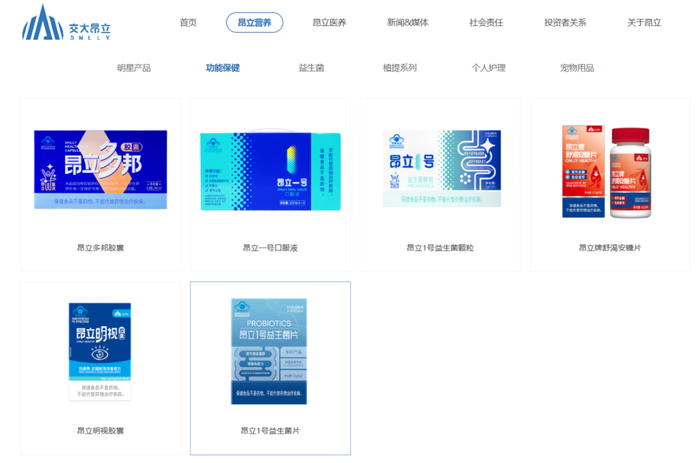Open the 宠物用品 category tab
The image size is (700, 463).
[x=577, y=68]
